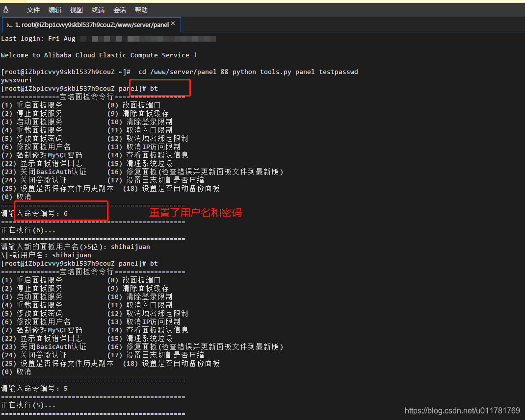Click the 请输入命令编号: 6 line
Viewport: 525px width, 420px height.
pos(34,213)
